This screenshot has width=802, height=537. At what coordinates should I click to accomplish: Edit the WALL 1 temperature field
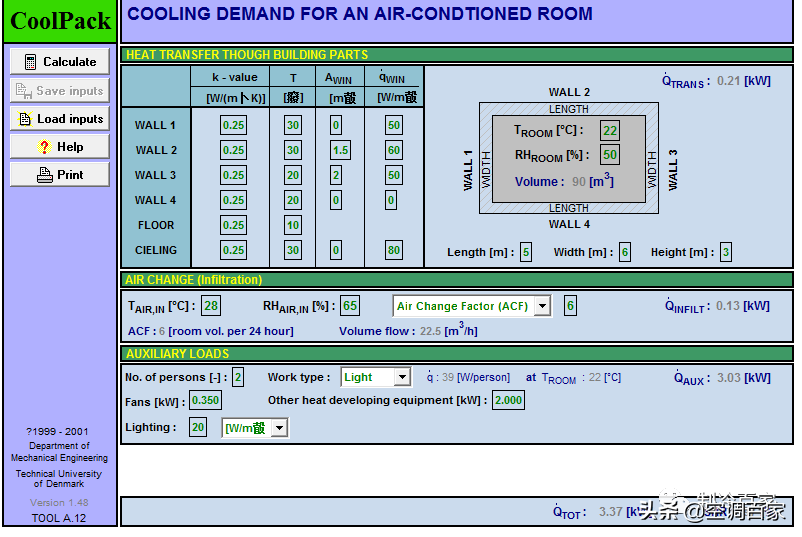point(293,125)
